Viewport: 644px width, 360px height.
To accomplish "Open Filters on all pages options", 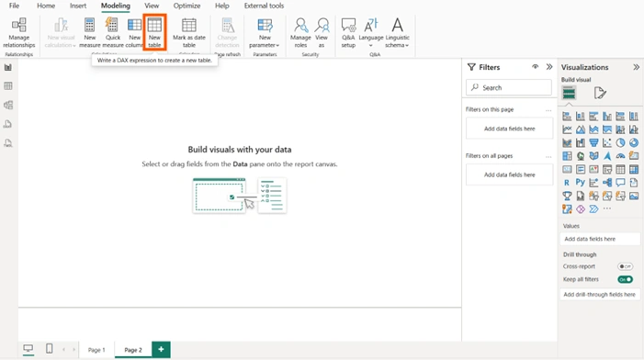I will pyautogui.click(x=548, y=156).
